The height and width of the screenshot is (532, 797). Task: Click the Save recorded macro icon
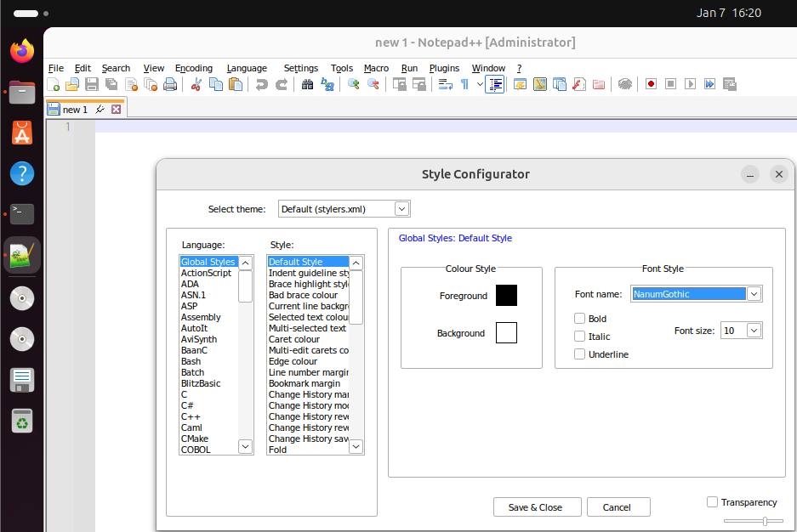pos(730,84)
